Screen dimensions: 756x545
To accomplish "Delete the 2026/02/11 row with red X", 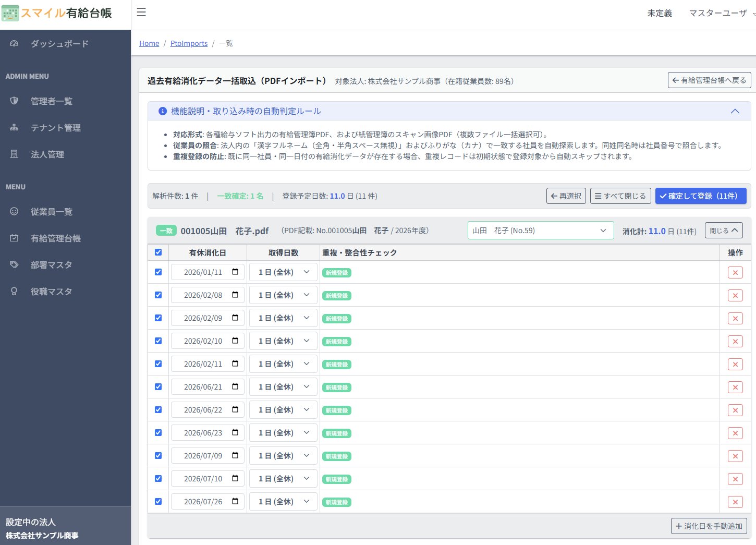I will (x=735, y=364).
